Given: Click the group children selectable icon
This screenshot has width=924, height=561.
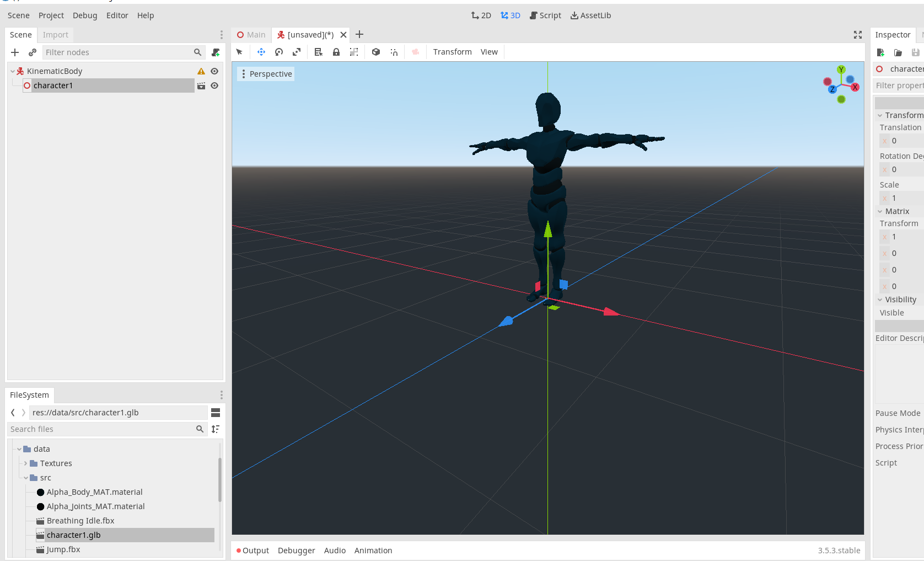Looking at the screenshot, I should [x=354, y=52].
